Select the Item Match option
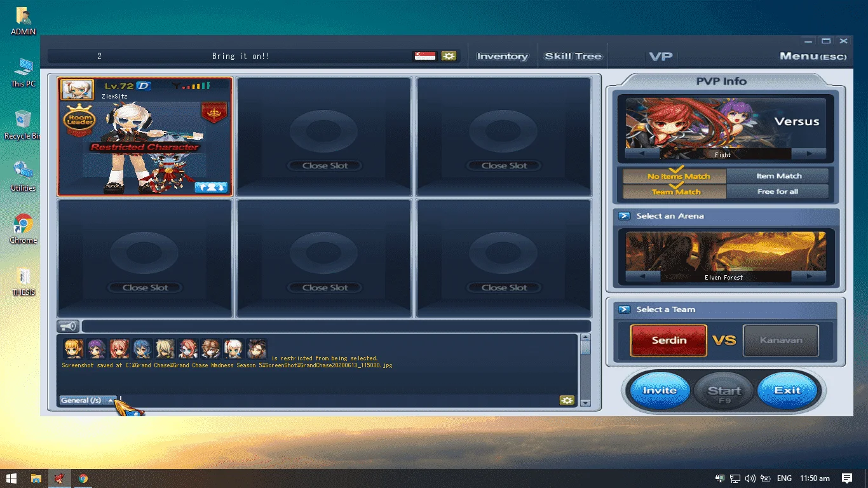The image size is (868, 488). point(778,176)
